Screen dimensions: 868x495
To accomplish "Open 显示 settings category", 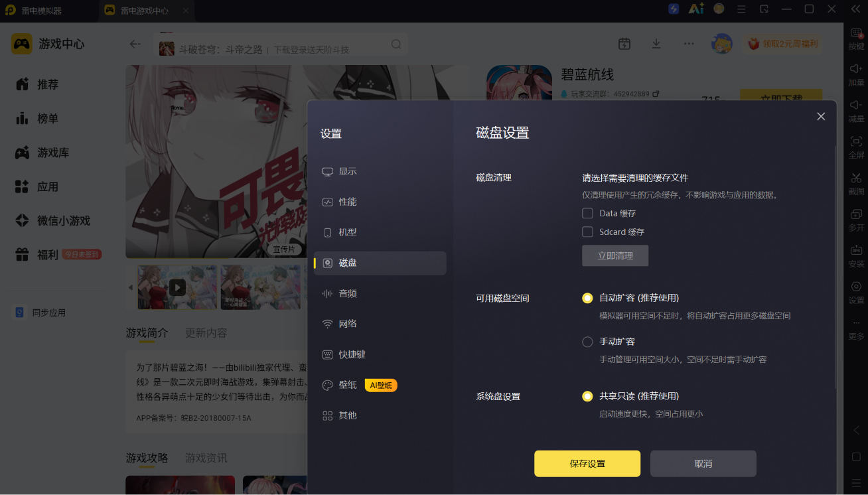I will tap(380, 171).
